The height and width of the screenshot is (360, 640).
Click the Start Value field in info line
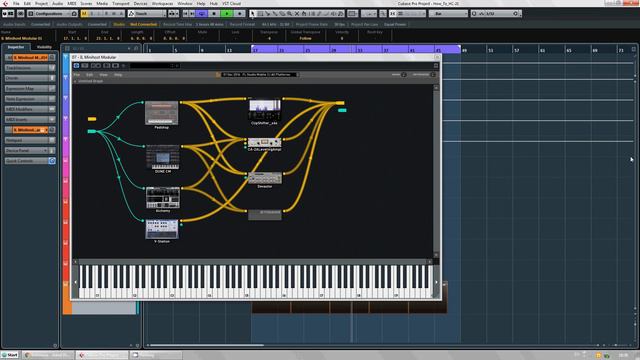coord(75,38)
